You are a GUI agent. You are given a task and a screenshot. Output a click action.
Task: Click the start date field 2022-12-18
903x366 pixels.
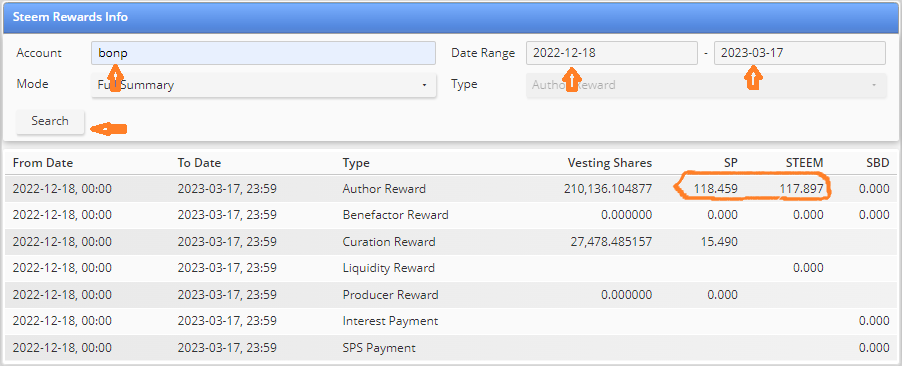[612, 53]
